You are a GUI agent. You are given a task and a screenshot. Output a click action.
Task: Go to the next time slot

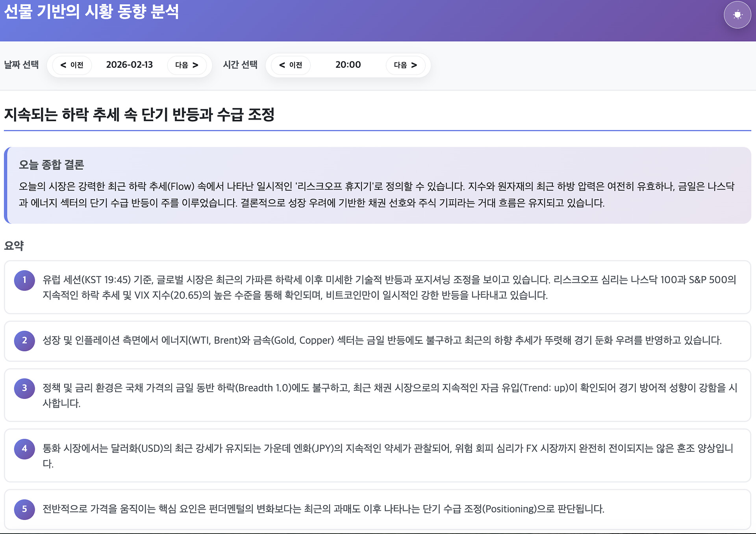[x=406, y=65]
